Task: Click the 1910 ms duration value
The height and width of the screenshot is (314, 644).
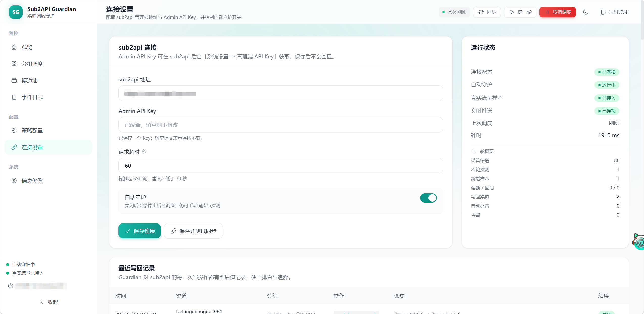Action: tap(609, 136)
